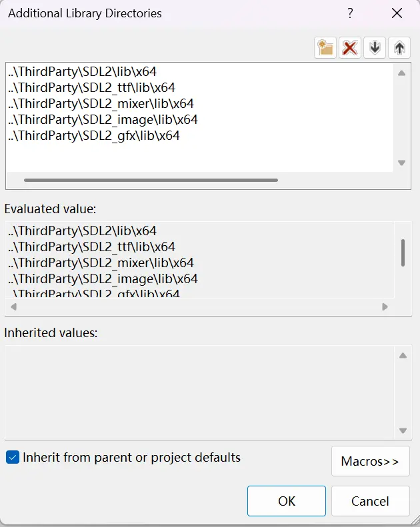The image size is (420, 527).
Task: Click empty area of directories edit box
Action: [x=200, y=159]
